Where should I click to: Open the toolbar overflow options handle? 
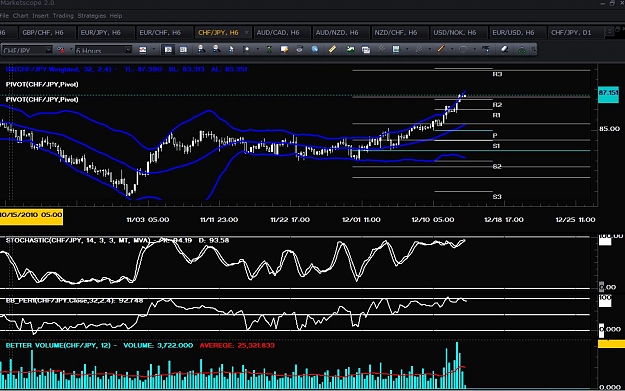pos(533,49)
